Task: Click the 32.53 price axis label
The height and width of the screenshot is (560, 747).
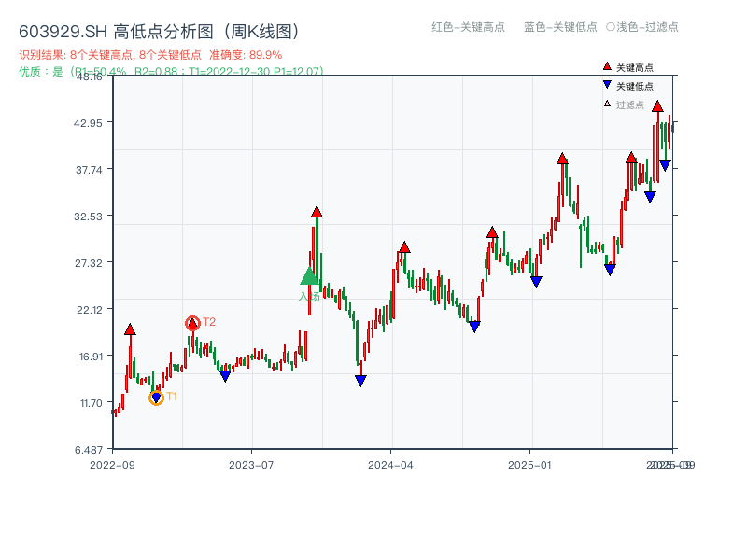Action: pos(88,217)
